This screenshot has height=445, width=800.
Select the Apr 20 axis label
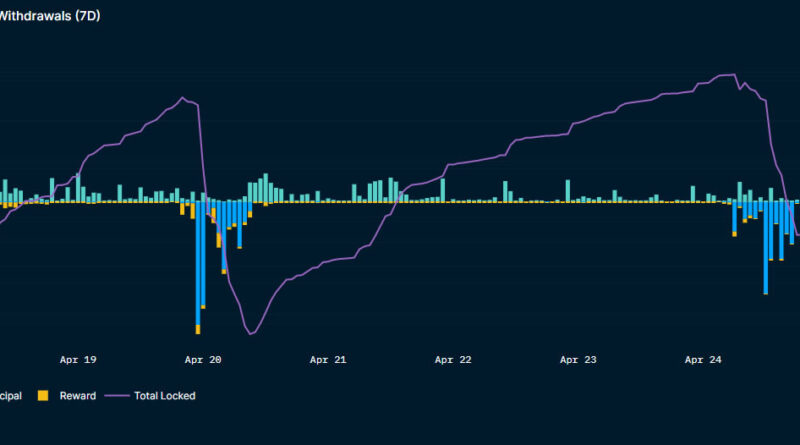pos(203,360)
